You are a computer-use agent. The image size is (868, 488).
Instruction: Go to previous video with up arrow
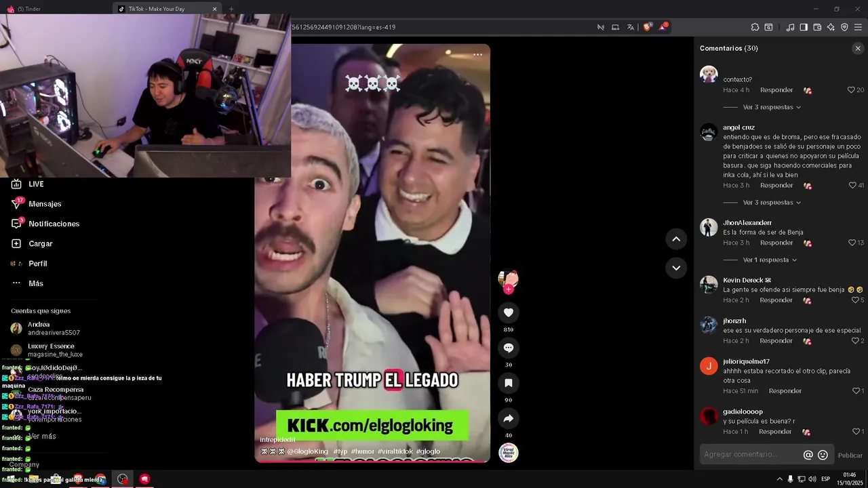676,239
